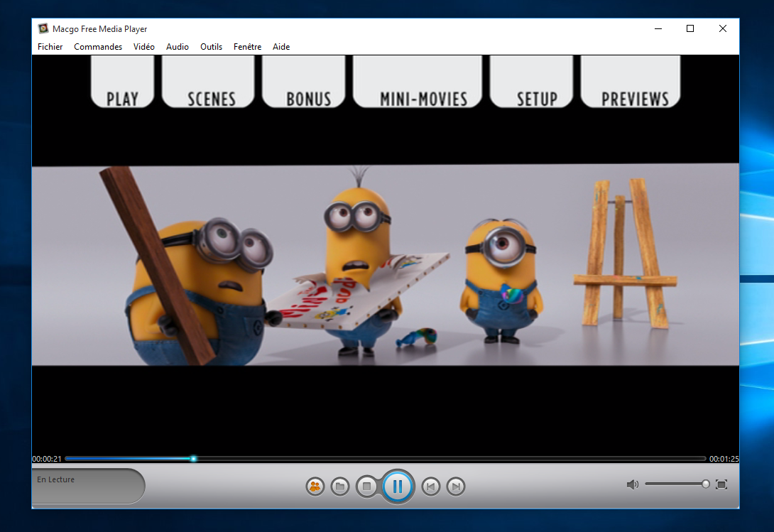774x532 pixels.
Task: Open the Outils menu
Action: click(211, 46)
